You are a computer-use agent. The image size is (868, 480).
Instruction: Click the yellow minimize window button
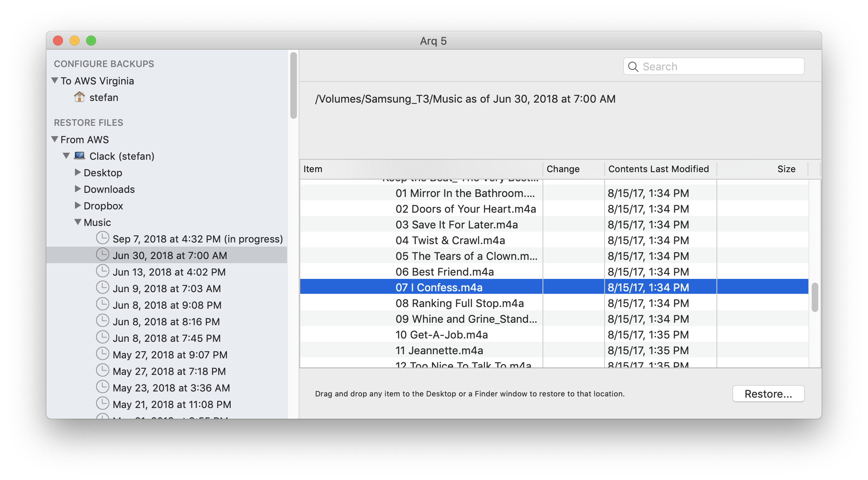[x=75, y=41]
